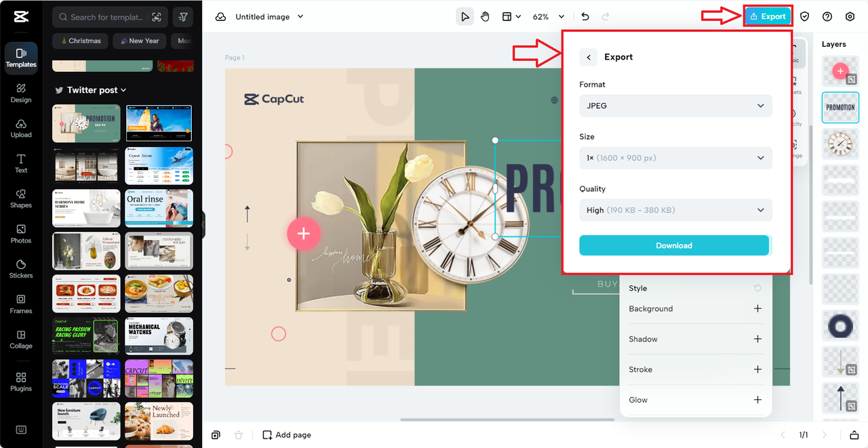This screenshot has height=448, width=868.
Task: Select the Christmas template tag
Action: pos(81,41)
